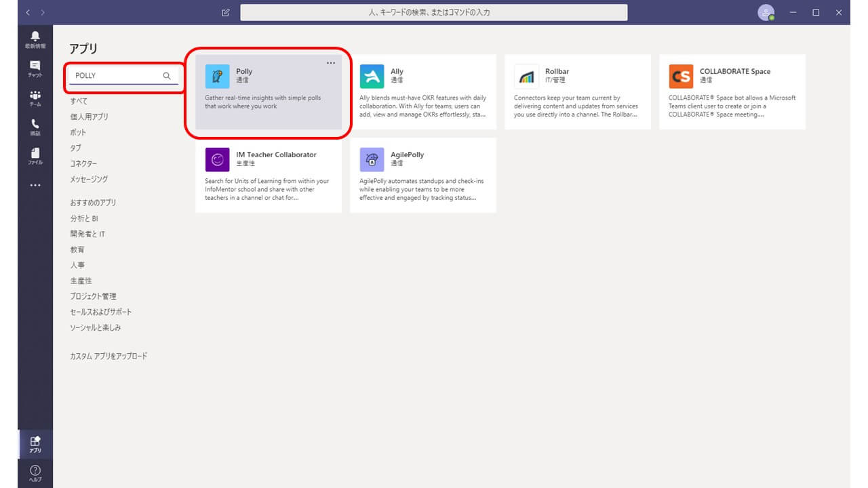Open the Calls phone icon
The image size is (868, 488).
35,127
